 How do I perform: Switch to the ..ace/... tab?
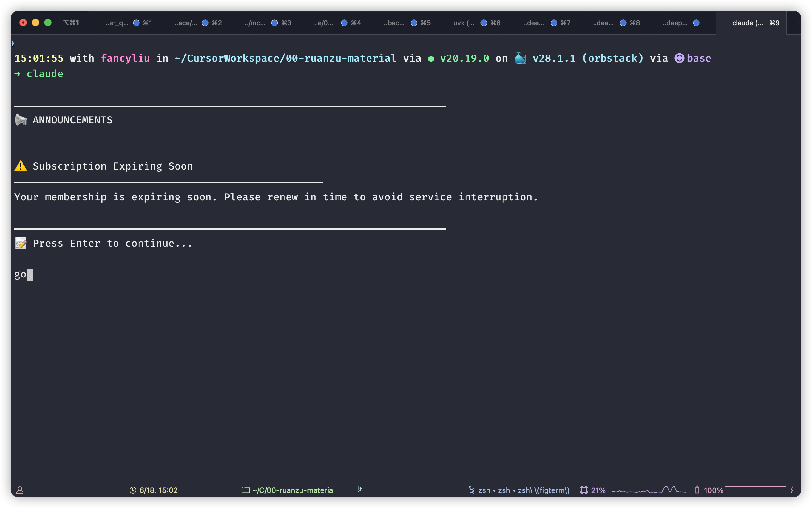point(186,23)
